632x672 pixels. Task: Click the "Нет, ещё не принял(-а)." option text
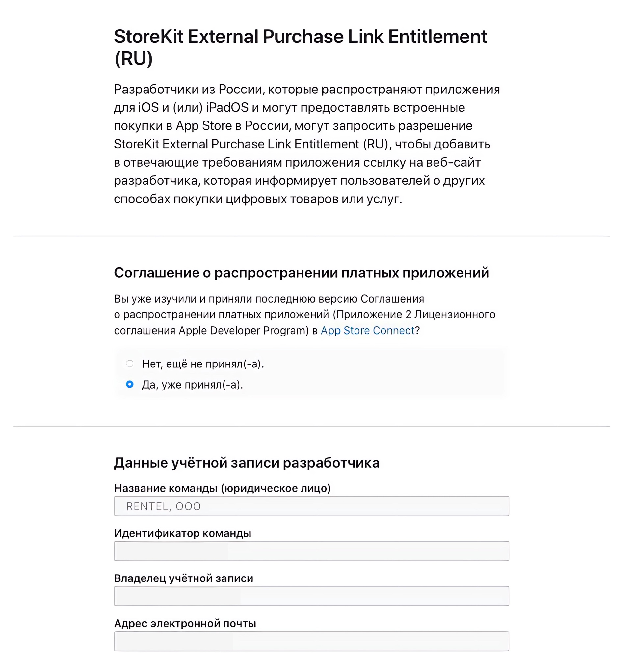coord(203,364)
